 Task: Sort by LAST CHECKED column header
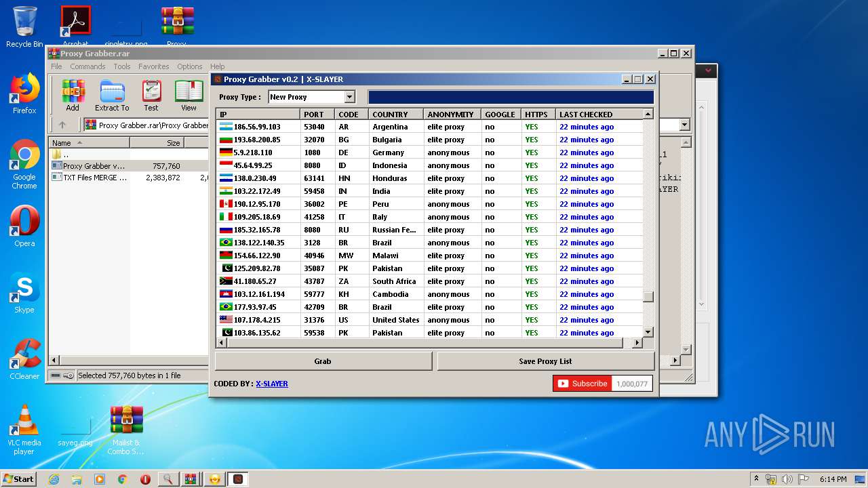pos(599,115)
